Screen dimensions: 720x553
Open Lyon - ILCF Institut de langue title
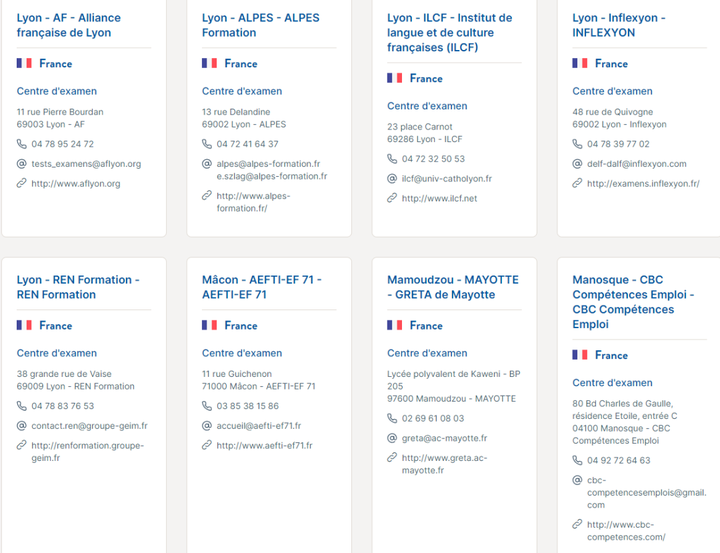(x=449, y=32)
